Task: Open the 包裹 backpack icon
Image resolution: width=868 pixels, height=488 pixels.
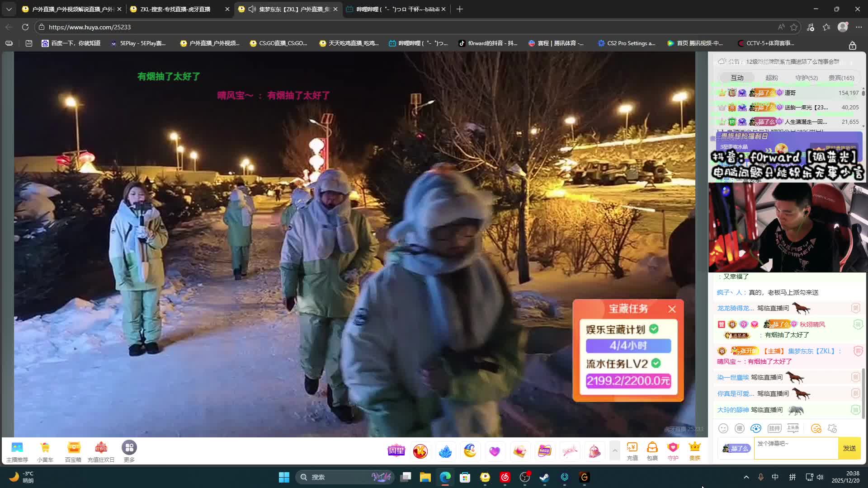Action: click(652, 451)
